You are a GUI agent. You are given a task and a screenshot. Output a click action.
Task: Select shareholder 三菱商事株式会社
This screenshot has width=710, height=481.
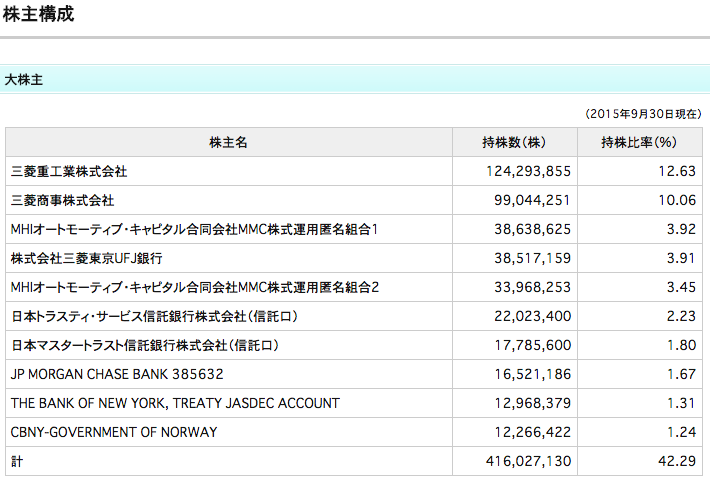pos(62,200)
